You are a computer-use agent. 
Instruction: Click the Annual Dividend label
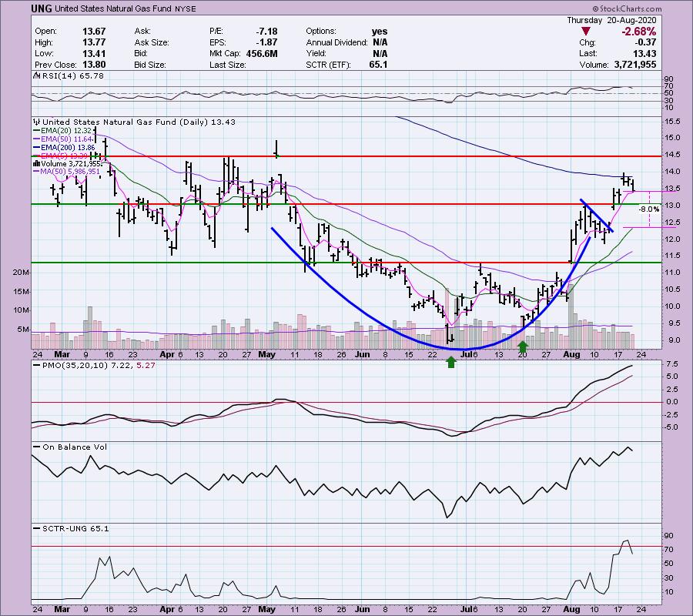[336, 42]
